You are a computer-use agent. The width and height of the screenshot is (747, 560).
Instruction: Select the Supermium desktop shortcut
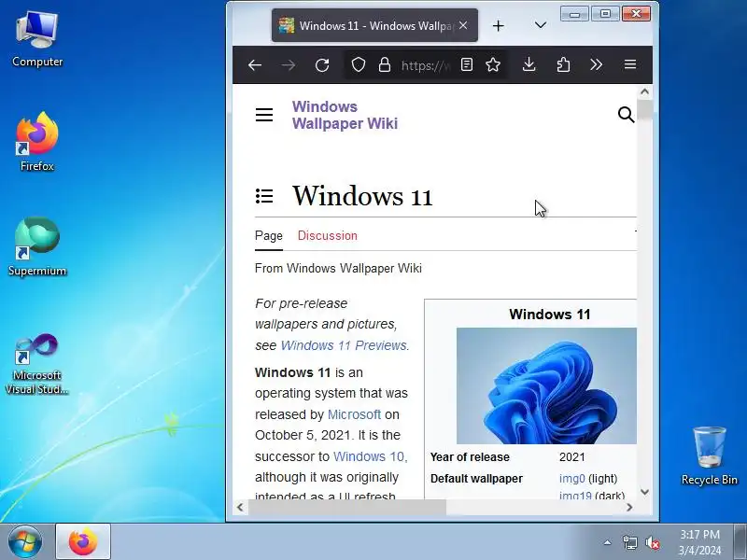[37, 246]
